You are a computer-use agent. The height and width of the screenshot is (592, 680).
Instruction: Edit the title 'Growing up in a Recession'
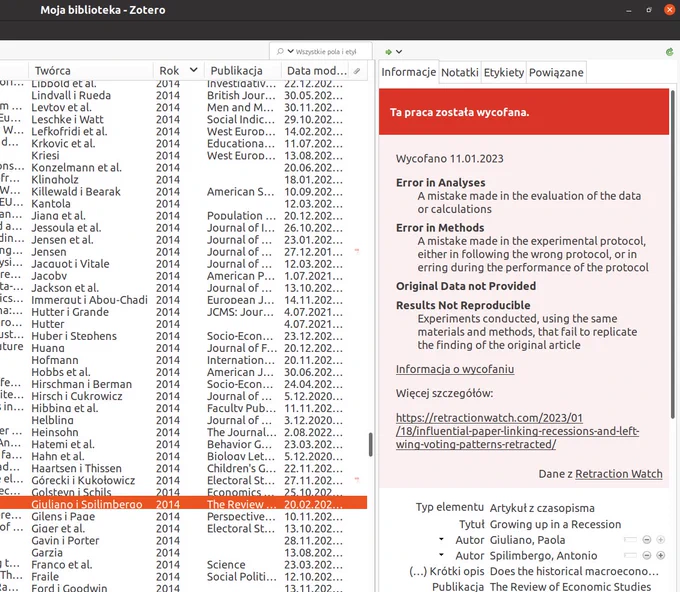(x=556, y=524)
